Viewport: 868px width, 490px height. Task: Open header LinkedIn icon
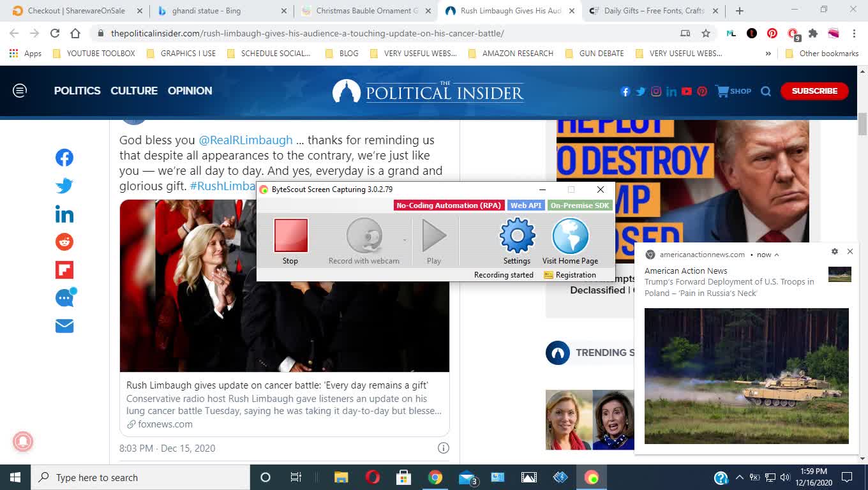pyautogui.click(x=671, y=91)
